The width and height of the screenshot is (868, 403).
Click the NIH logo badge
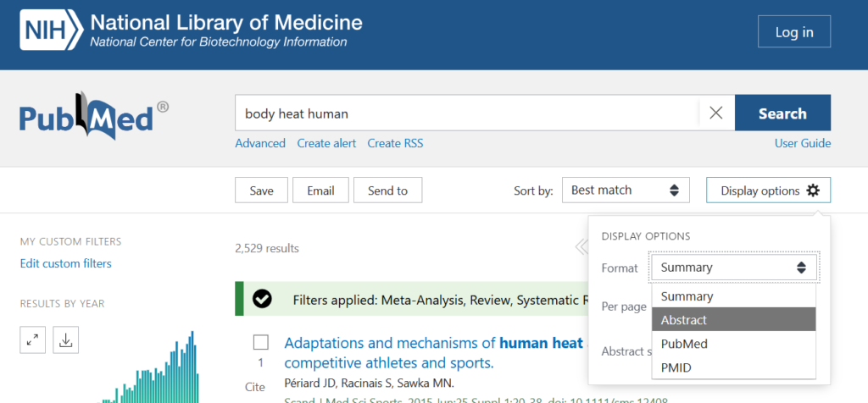(x=52, y=30)
